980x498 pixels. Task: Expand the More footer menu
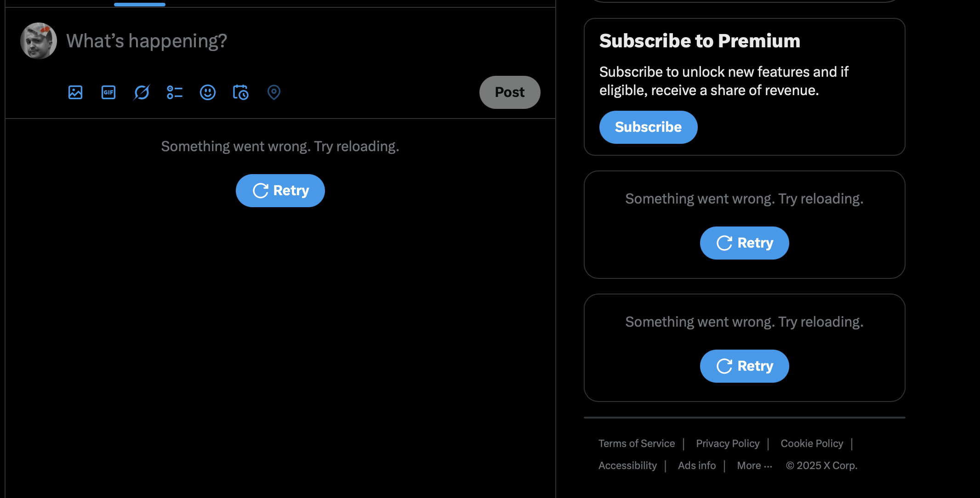coord(754,465)
